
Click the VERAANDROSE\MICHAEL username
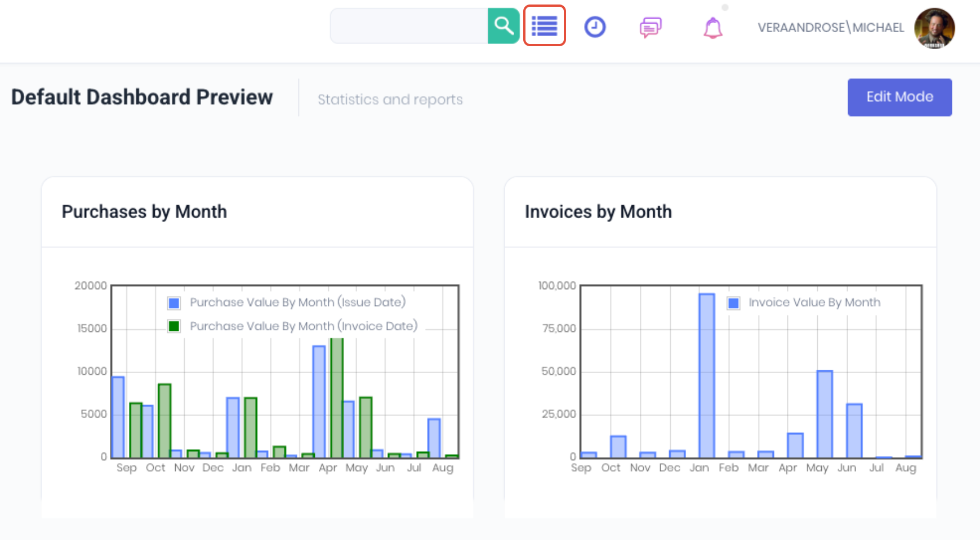(x=831, y=28)
